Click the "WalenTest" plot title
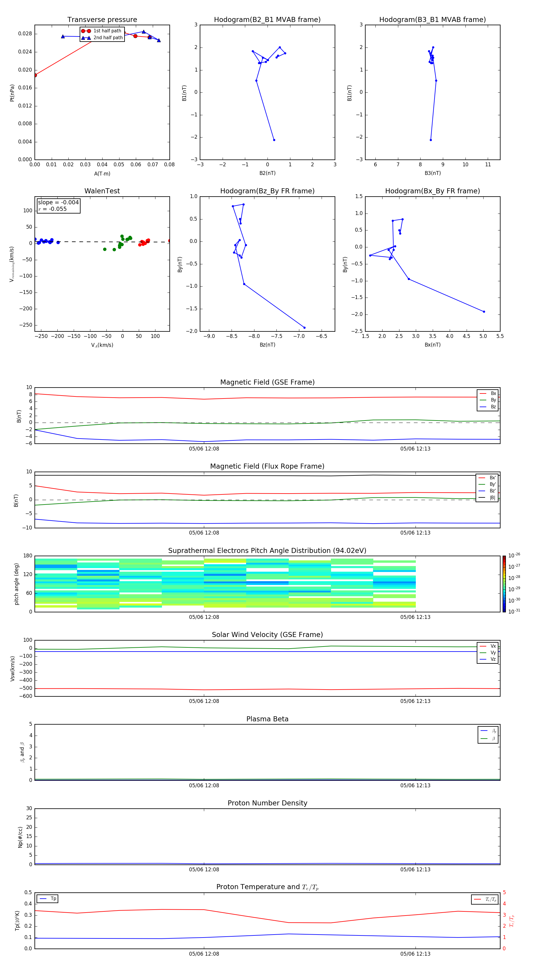Screen dimensions: 535x980 click(102, 191)
